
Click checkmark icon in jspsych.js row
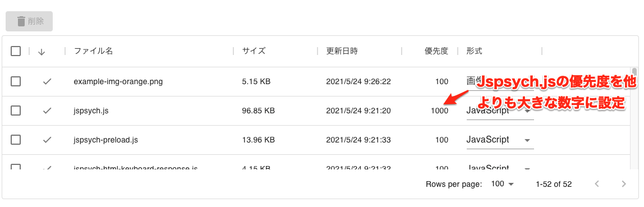pos(47,111)
